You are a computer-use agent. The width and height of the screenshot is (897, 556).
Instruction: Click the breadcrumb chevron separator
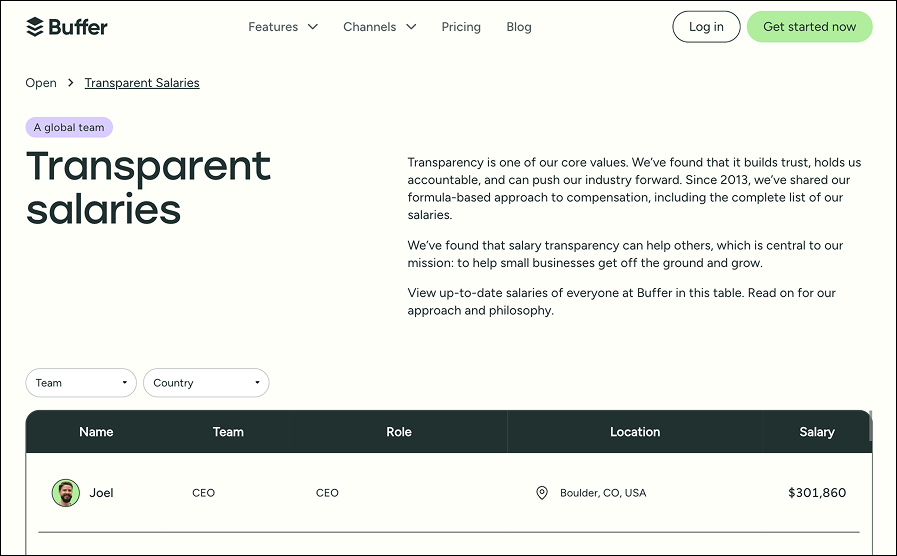click(x=70, y=83)
